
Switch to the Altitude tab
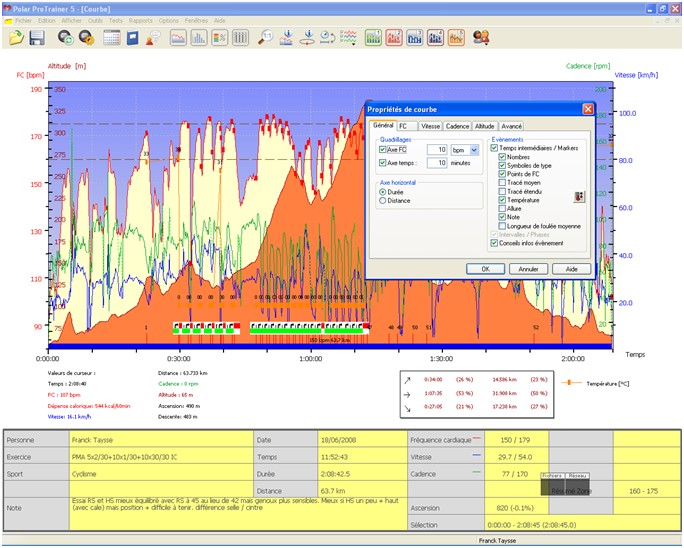[x=484, y=126]
